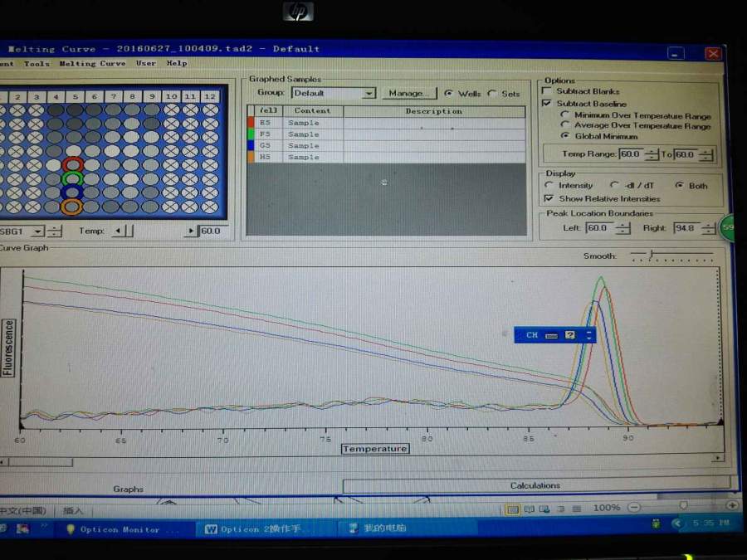This screenshot has height=560, width=747.
Task: Click plate column header 5
Action: coord(75,97)
